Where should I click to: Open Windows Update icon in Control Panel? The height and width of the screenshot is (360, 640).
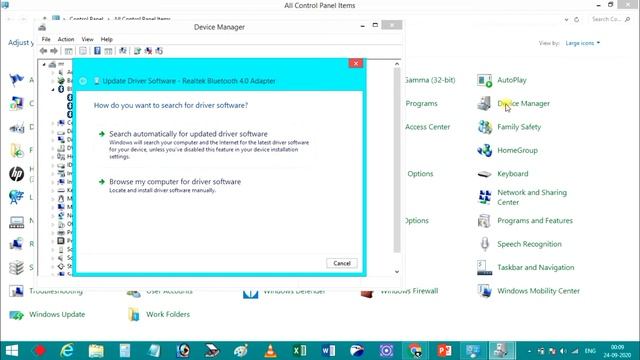[16, 315]
